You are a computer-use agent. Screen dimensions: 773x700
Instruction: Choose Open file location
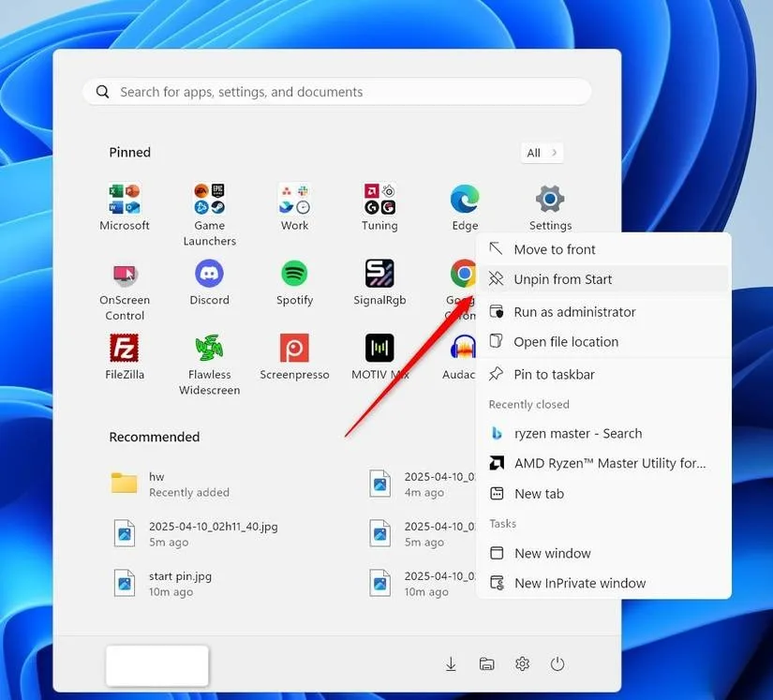tap(605, 342)
